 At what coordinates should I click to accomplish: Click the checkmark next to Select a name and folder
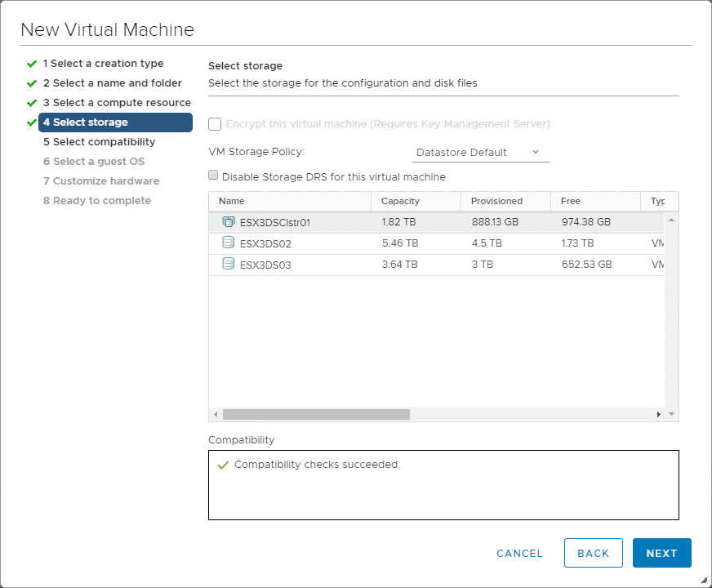pyautogui.click(x=32, y=83)
